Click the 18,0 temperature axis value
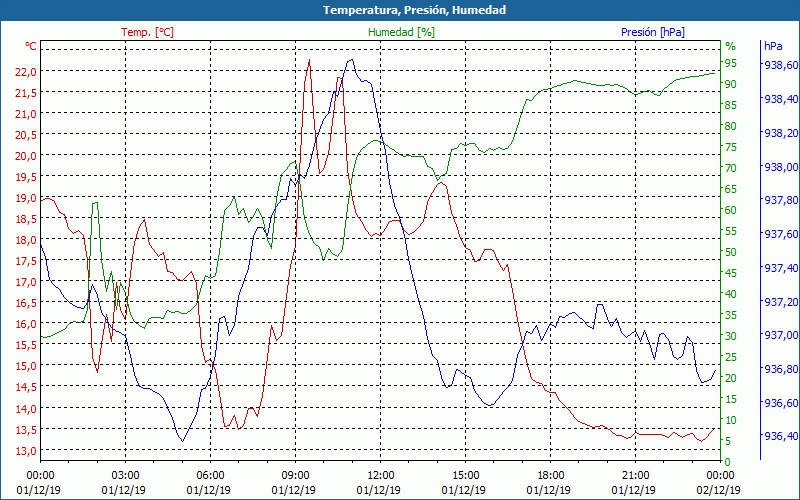This screenshot has height=500, width=800. (x=26, y=240)
